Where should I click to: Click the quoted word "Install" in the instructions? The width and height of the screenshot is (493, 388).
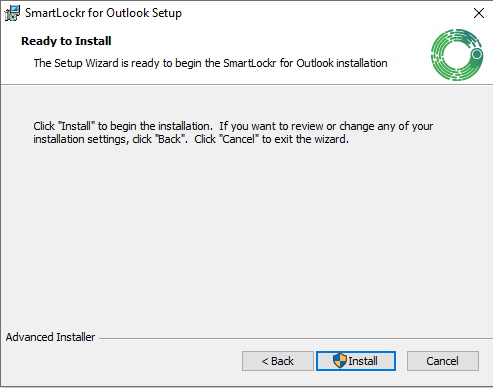point(76,126)
